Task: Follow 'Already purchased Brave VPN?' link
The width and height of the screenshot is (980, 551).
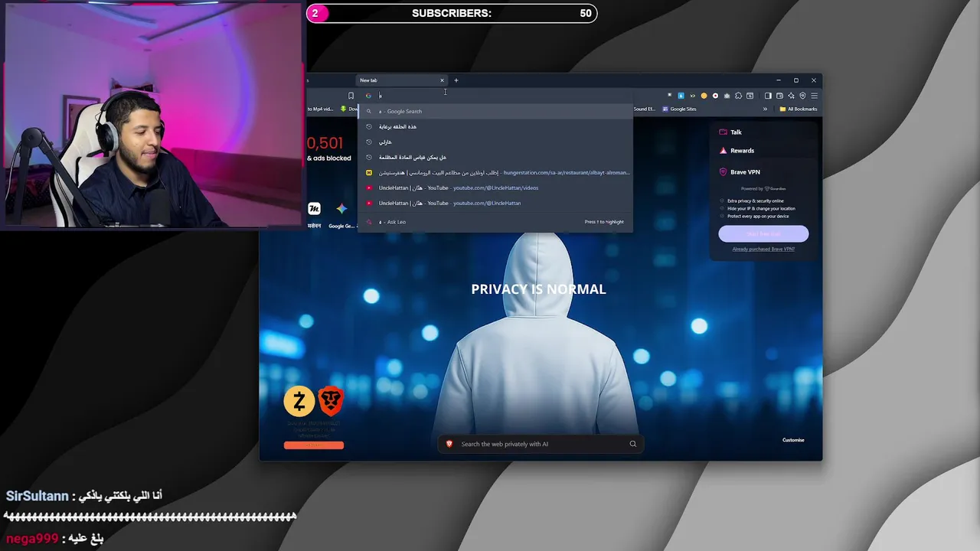Action: (763, 249)
